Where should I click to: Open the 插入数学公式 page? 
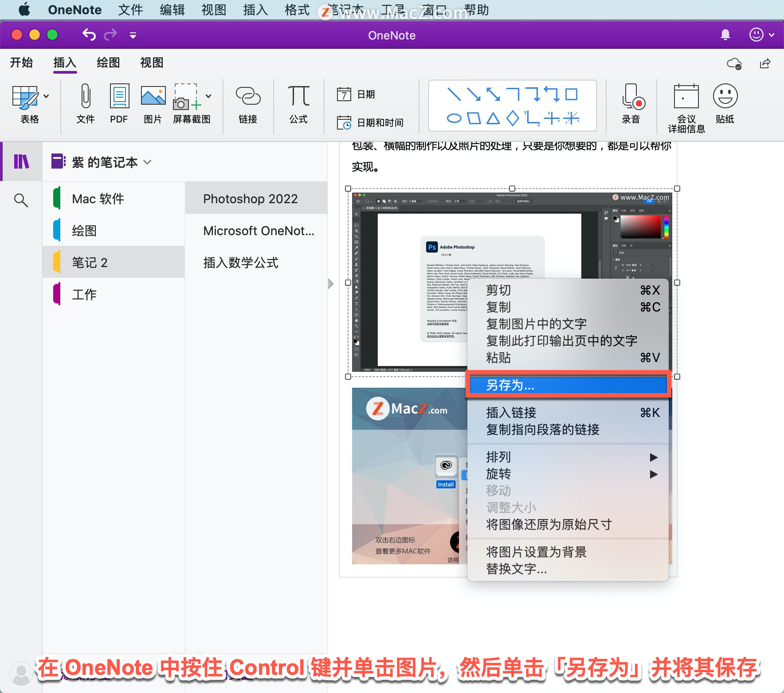pyautogui.click(x=256, y=262)
